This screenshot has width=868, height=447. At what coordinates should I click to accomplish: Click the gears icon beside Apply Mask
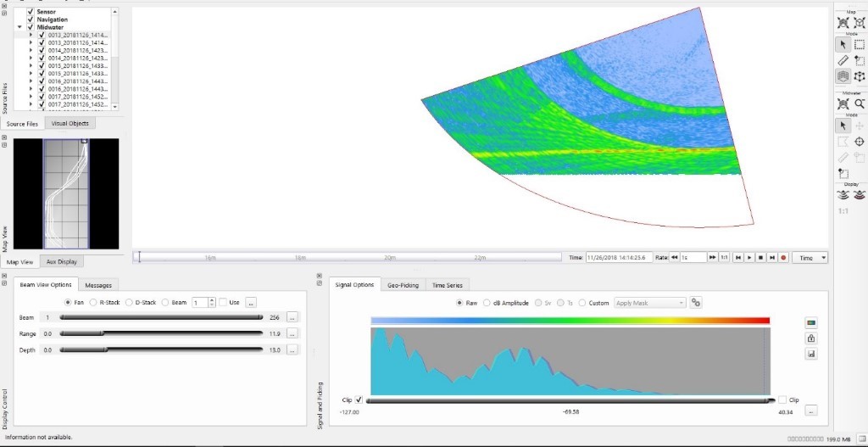(696, 303)
